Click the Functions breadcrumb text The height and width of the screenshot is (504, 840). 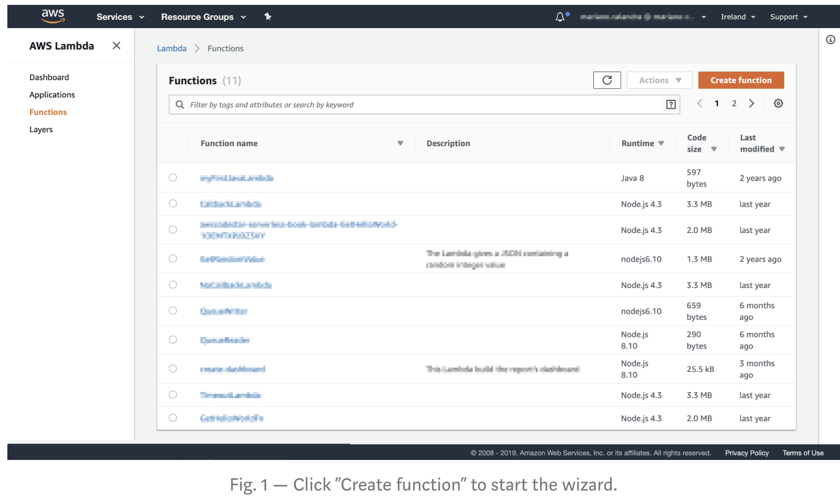click(225, 48)
